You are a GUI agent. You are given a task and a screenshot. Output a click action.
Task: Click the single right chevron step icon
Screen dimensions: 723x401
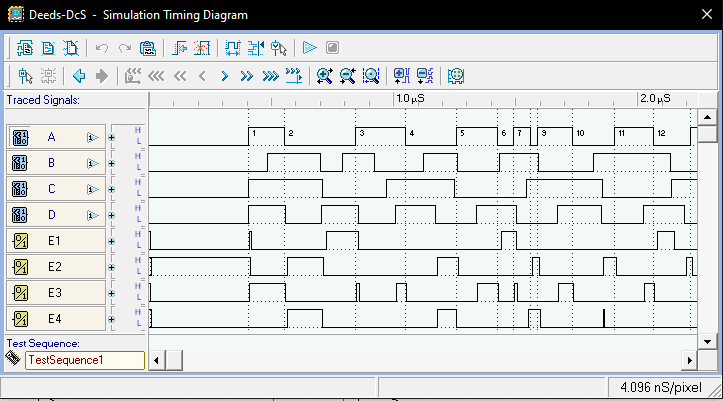point(224,75)
